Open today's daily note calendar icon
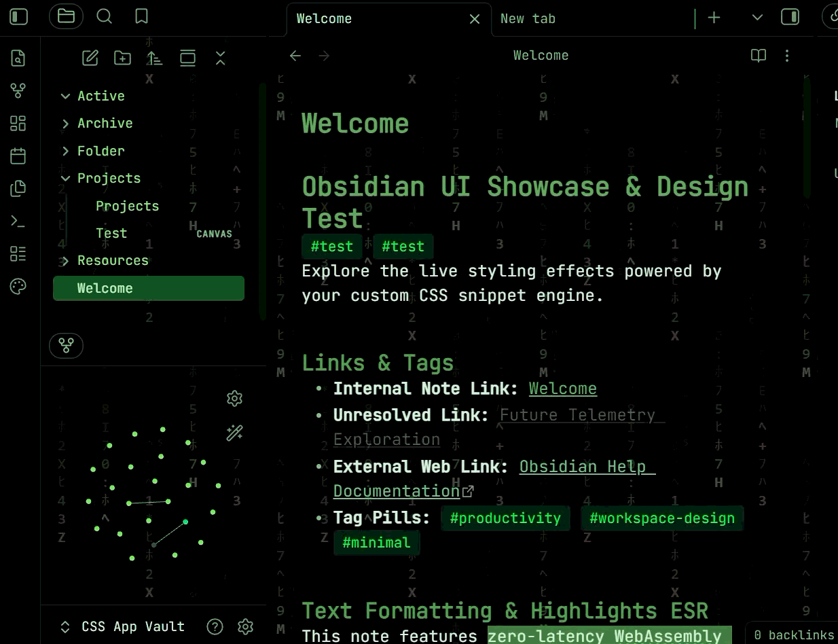The width and height of the screenshot is (838, 644). [x=18, y=156]
